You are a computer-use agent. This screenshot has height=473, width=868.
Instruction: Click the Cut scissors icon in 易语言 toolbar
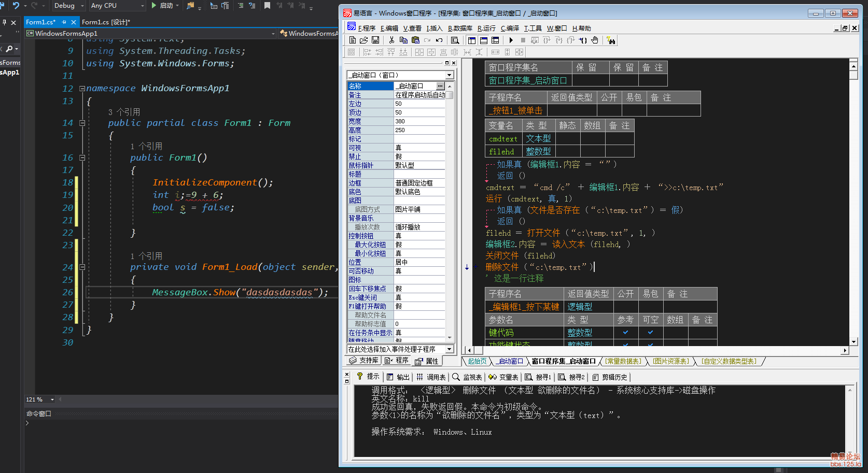pyautogui.click(x=391, y=40)
